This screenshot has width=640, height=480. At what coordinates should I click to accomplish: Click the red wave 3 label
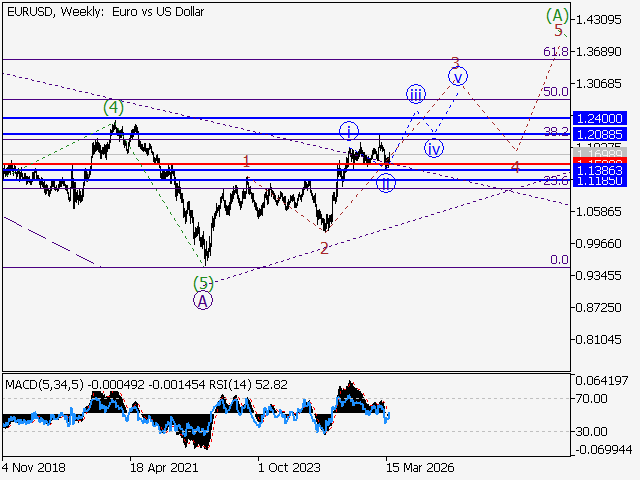point(455,61)
